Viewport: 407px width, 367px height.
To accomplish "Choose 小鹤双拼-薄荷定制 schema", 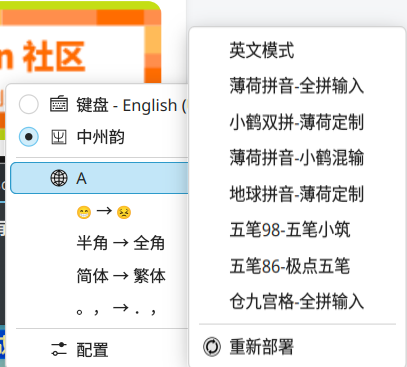I will 297,122.
